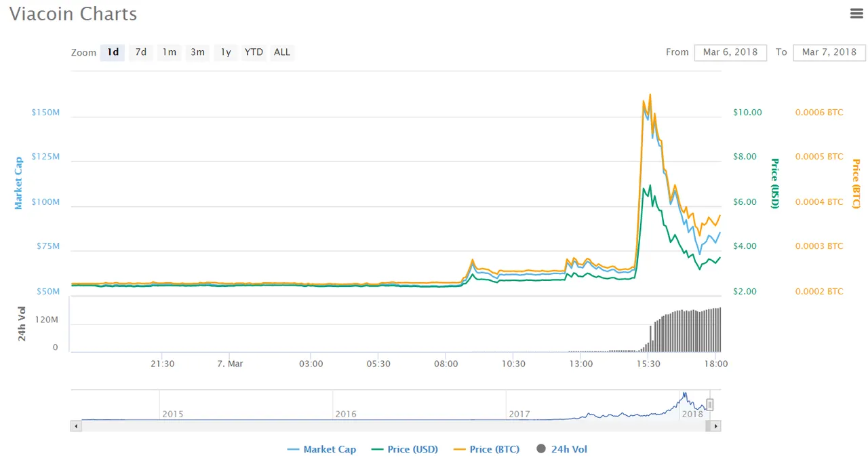Click the 13:00 time axis label
This screenshot has height=460, width=868.
pos(580,364)
